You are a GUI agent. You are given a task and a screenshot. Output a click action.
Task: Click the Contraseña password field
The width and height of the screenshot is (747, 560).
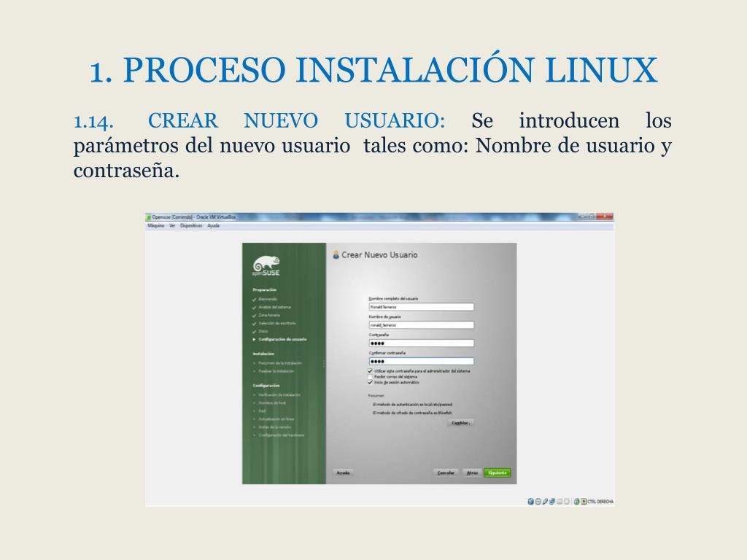tap(421, 343)
